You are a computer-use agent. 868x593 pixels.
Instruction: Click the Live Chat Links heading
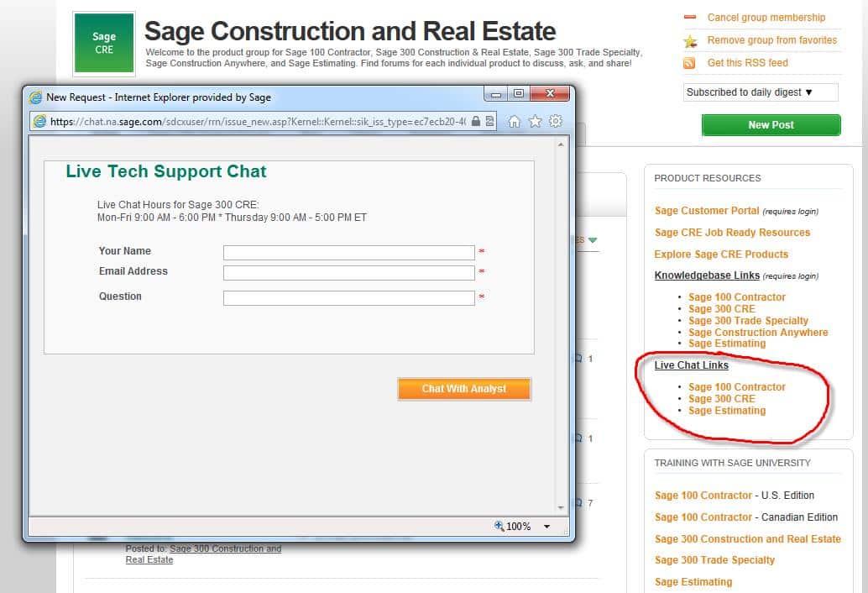[692, 365]
